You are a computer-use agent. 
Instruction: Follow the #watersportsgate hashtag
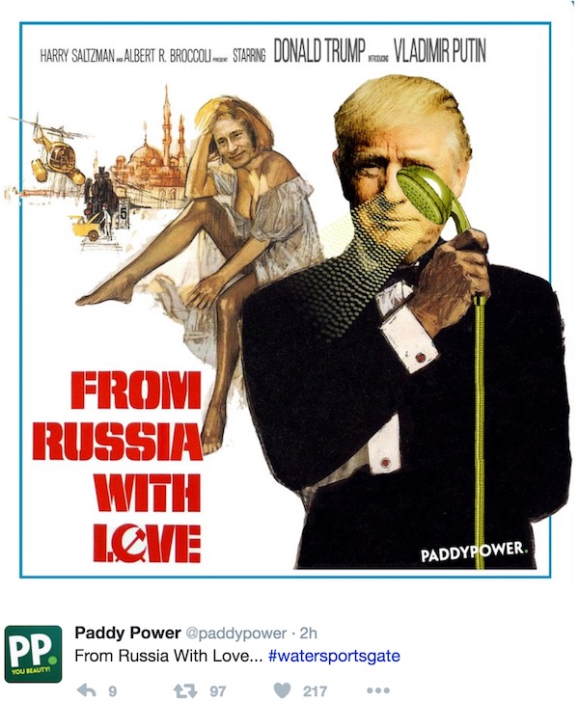tap(334, 656)
